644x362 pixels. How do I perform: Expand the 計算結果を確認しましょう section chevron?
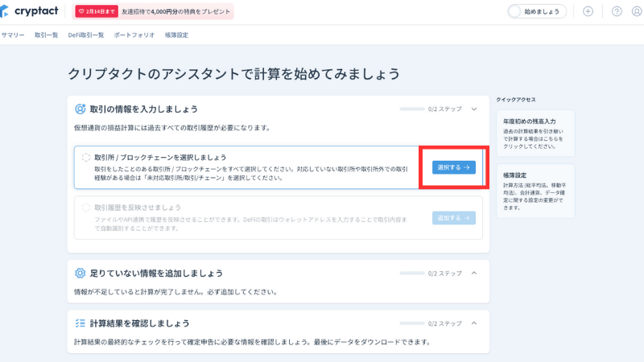tap(474, 323)
